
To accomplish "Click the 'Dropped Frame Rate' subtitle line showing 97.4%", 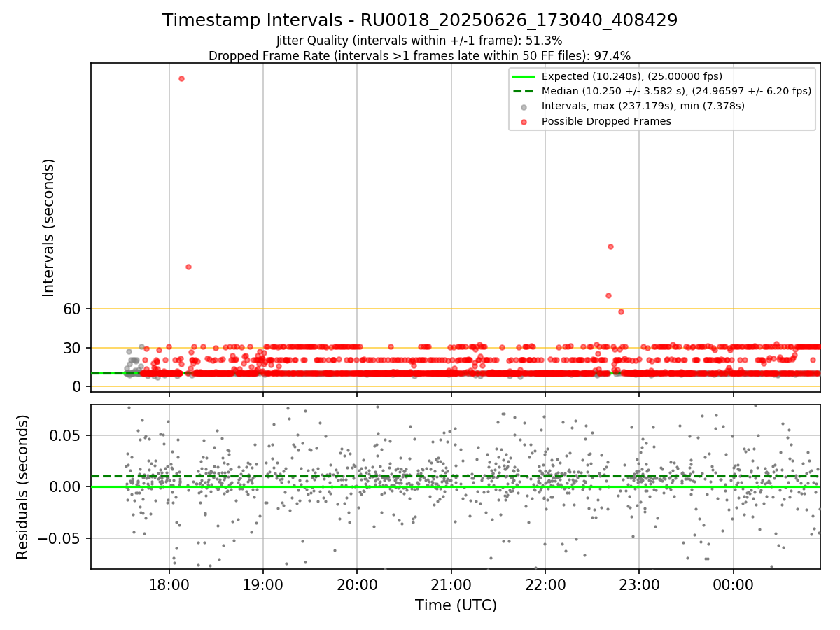I will (x=420, y=56).
